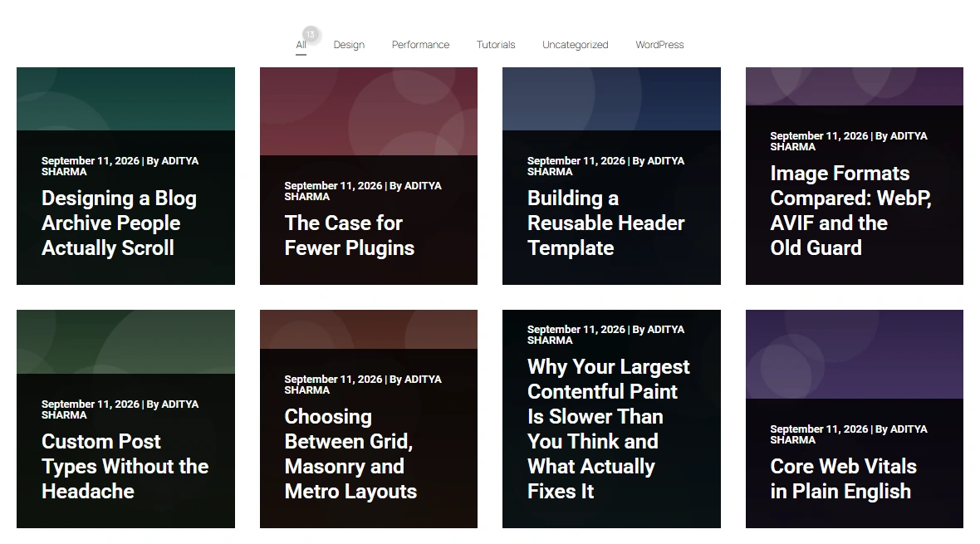
Task: Click the date and author above 'Image Formats Compared'
Action: click(x=849, y=141)
